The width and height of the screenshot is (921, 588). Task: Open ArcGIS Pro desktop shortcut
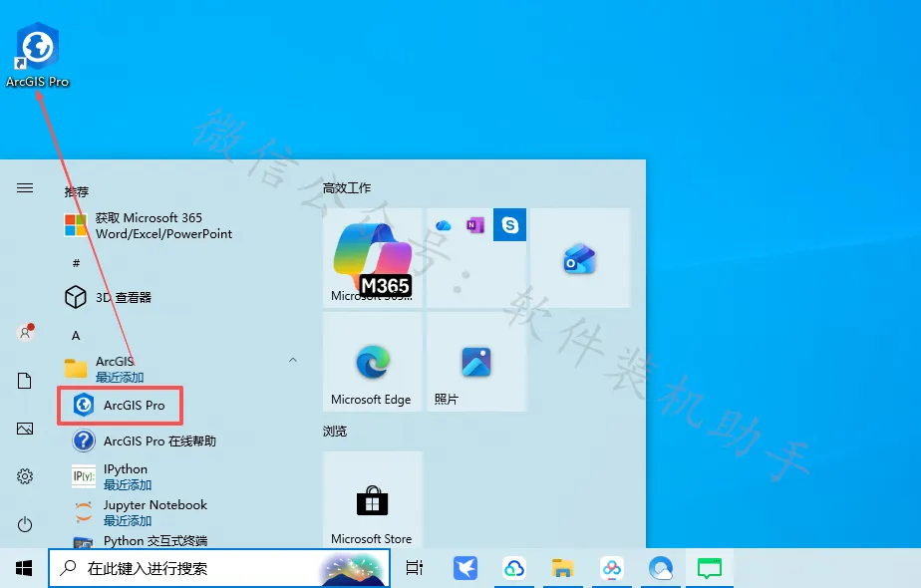38,55
